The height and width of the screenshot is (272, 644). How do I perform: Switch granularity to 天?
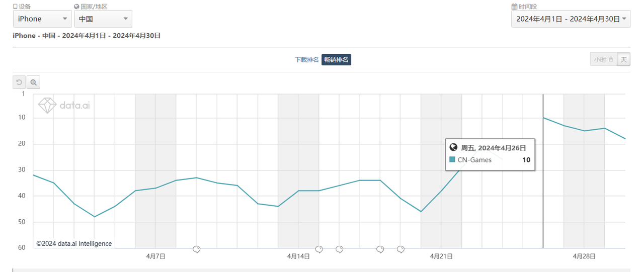tap(624, 59)
